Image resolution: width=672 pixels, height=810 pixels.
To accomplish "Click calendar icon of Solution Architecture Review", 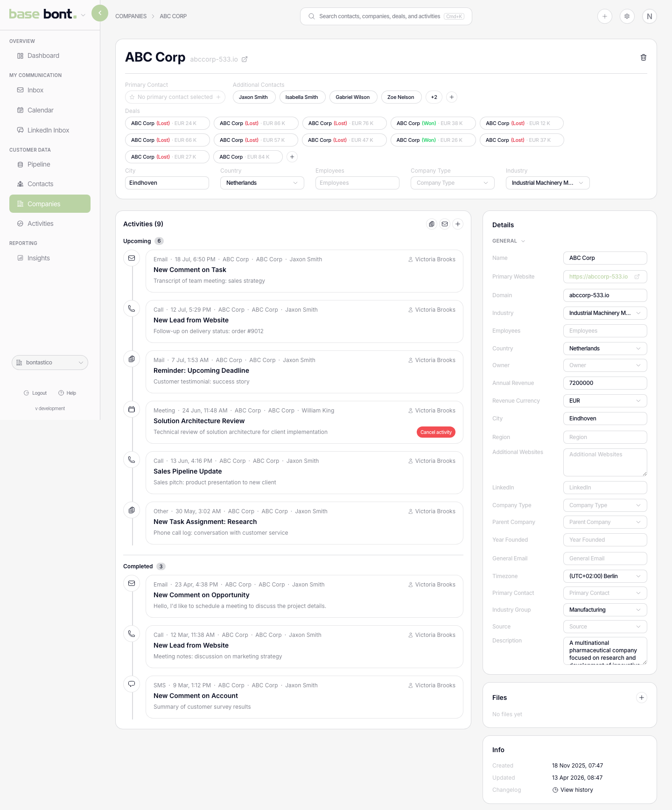I will 132,409.
